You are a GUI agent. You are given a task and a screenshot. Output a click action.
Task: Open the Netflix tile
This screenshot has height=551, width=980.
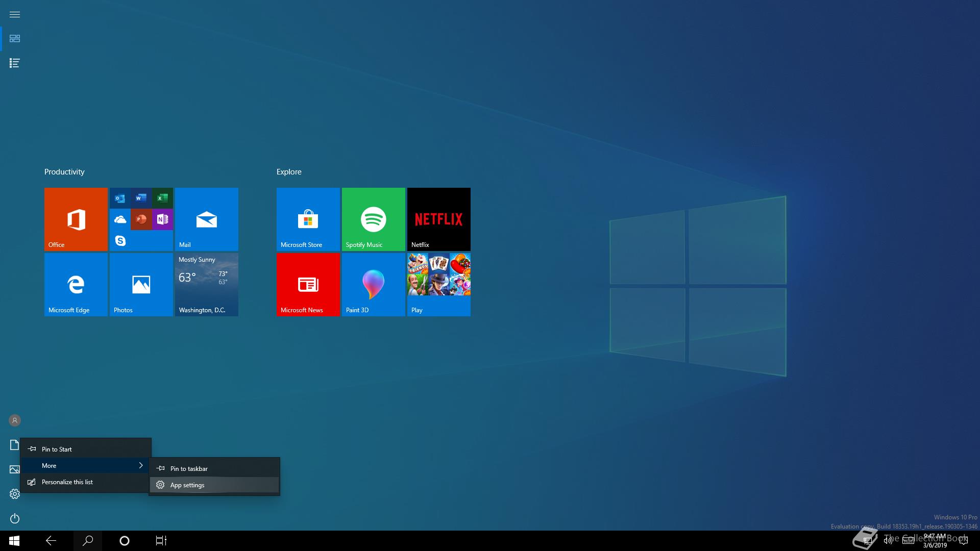click(439, 219)
